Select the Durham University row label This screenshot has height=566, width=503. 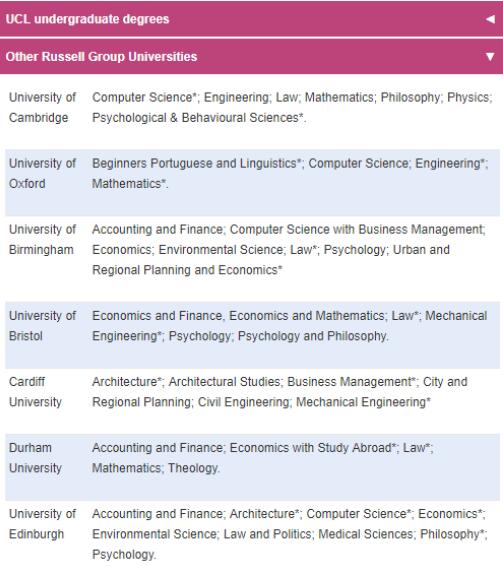35,458
